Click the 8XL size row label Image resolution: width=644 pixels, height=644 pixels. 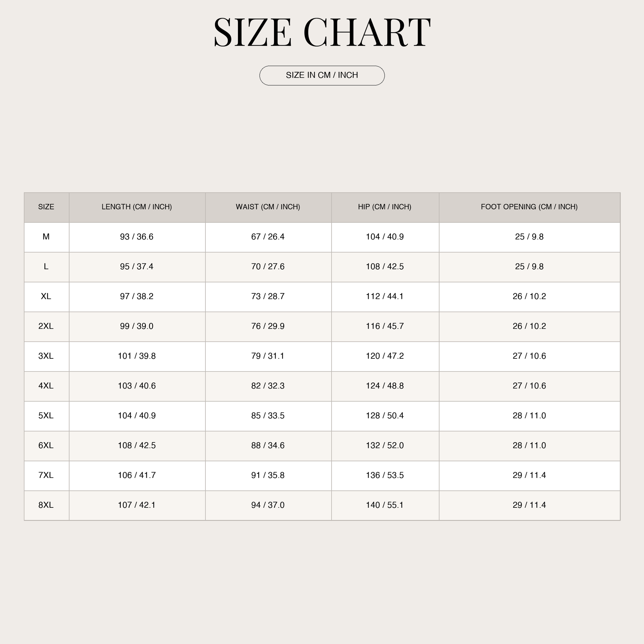[x=46, y=505]
